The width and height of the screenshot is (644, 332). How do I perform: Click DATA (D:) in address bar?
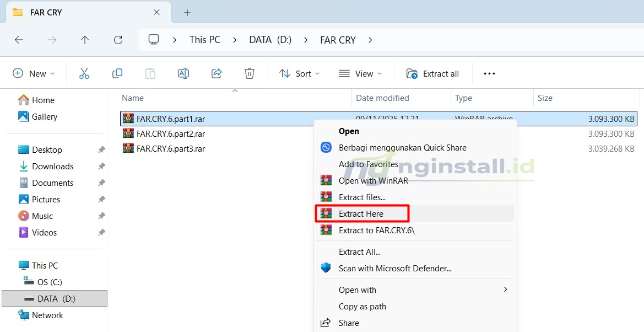270,40
